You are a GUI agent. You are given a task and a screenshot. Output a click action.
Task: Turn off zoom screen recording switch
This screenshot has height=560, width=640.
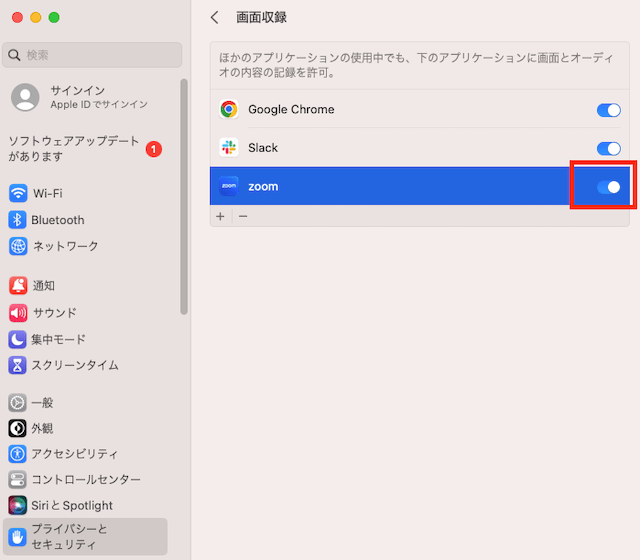(608, 187)
